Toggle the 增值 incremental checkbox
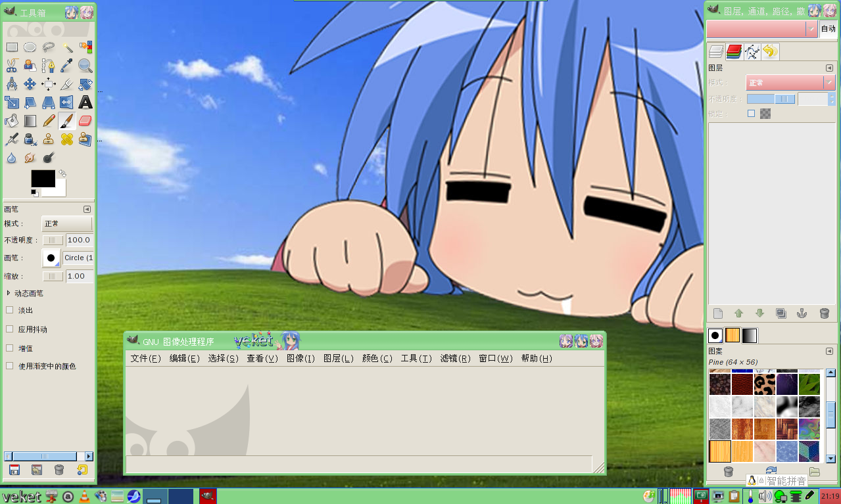Image resolution: width=841 pixels, height=504 pixels. tap(10, 347)
